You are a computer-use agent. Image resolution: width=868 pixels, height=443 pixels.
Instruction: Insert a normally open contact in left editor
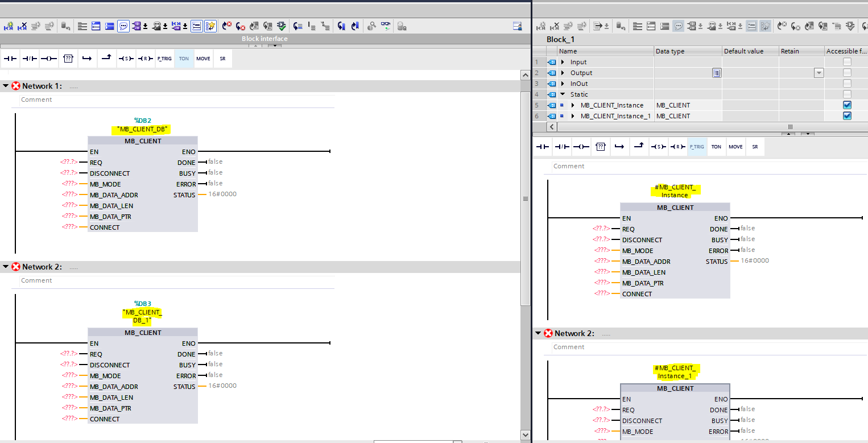(11, 59)
